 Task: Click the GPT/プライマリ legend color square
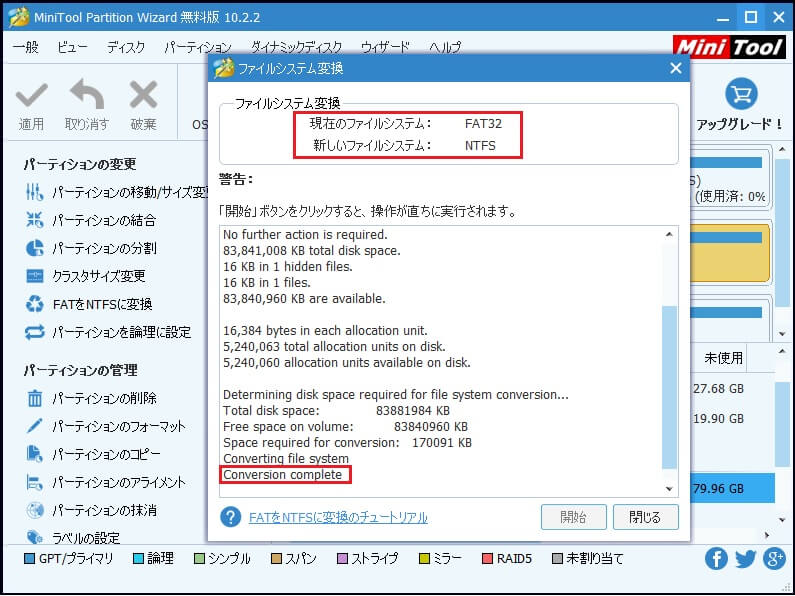(x=30, y=559)
